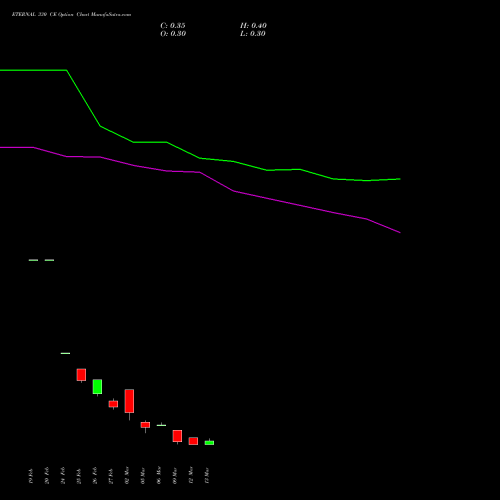Click the red candle for 09 Mar
The height and width of the screenshot is (500, 500).
tap(177, 436)
